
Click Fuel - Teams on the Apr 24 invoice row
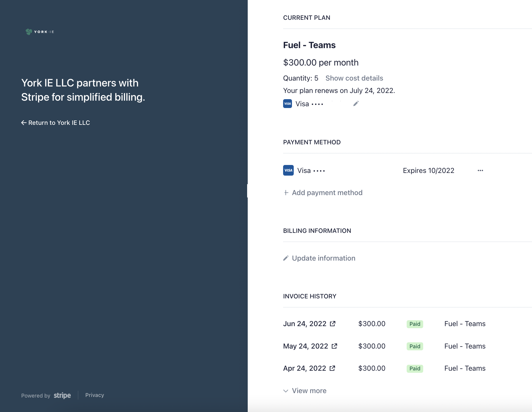[x=465, y=368]
